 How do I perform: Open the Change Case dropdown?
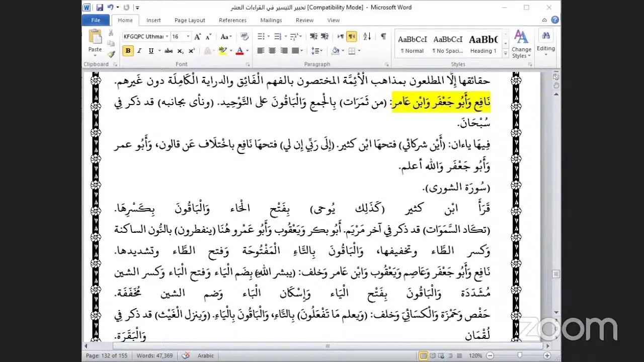(226, 36)
